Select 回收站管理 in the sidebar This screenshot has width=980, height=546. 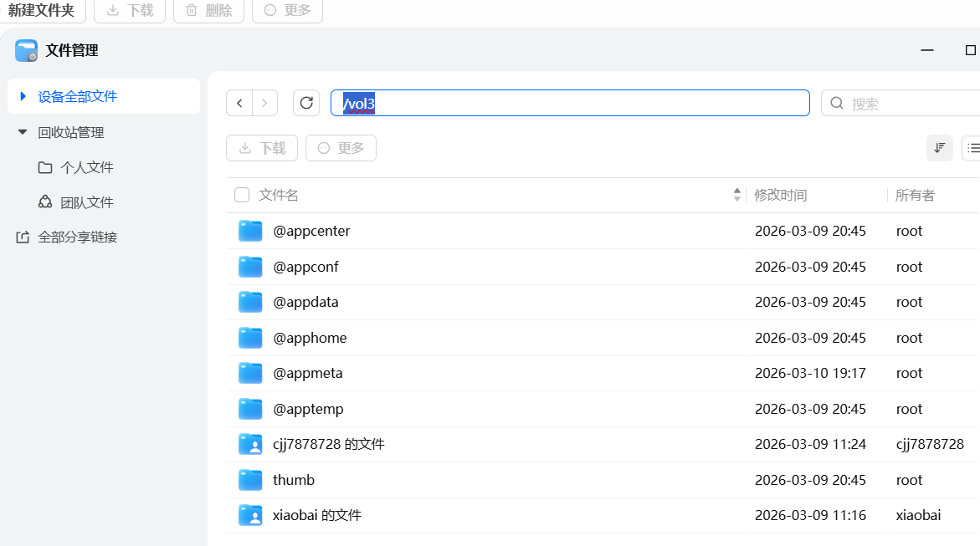(x=70, y=132)
